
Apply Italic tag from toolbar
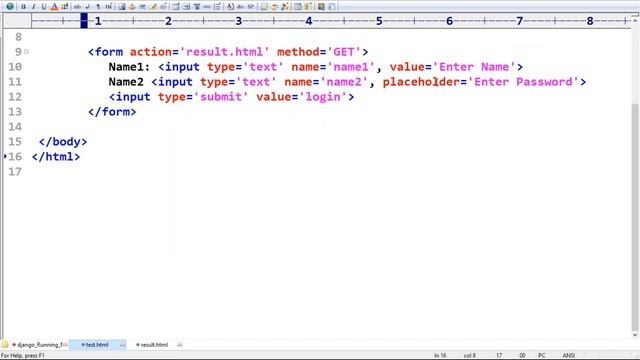pyautogui.click(x=33, y=7)
